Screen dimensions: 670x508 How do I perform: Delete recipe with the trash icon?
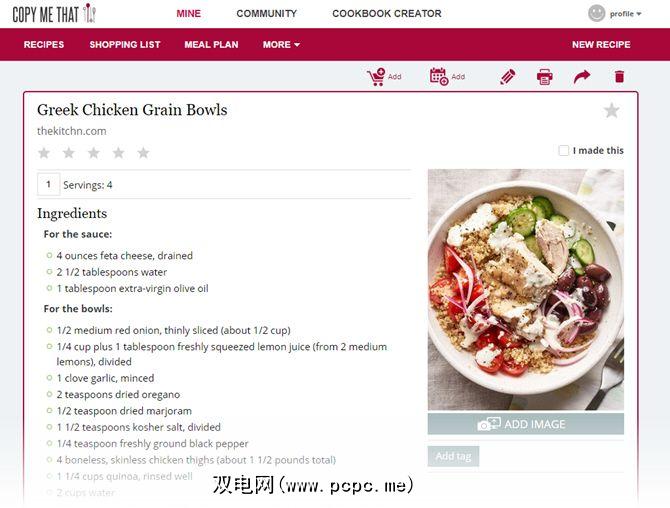pos(619,77)
